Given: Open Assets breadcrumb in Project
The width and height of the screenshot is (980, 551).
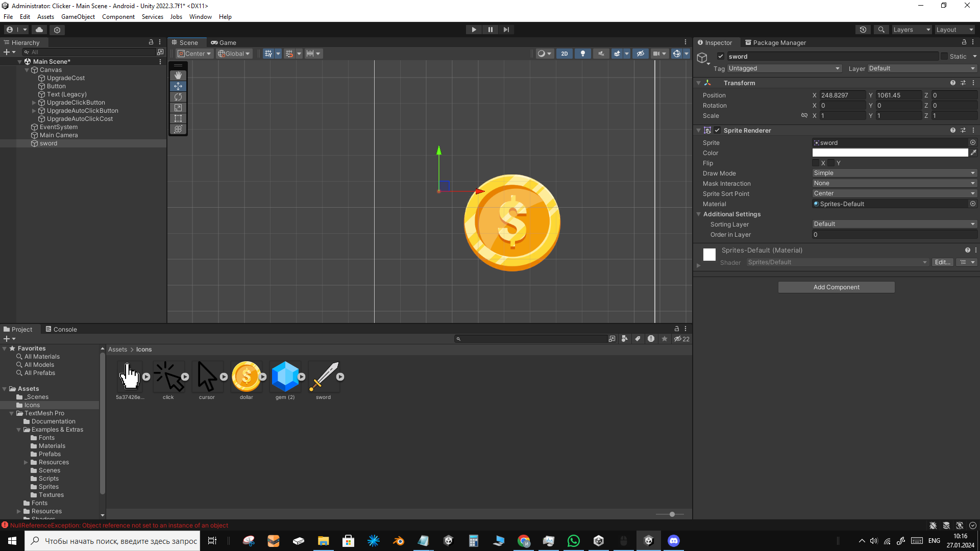Looking at the screenshot, I should (117, 349).
